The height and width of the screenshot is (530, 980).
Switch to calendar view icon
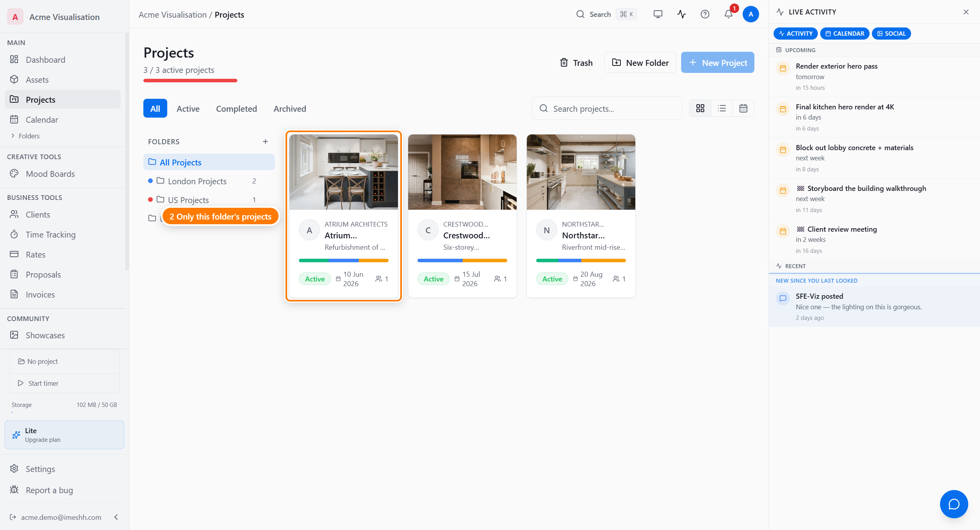(x=743, y=108)
